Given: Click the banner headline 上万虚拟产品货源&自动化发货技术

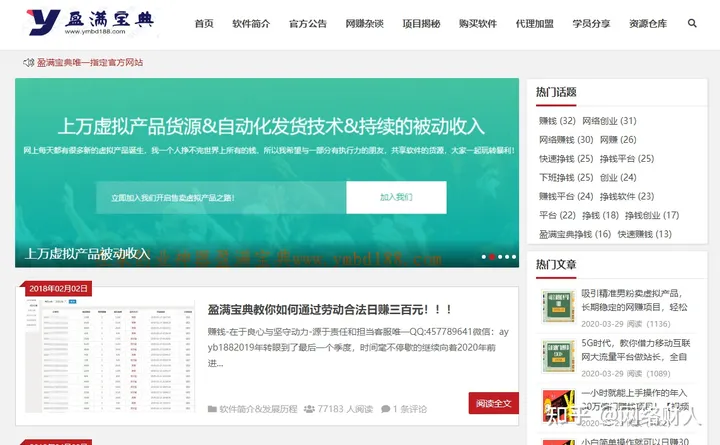Looking at the screenshot, I should click(271, 126).
